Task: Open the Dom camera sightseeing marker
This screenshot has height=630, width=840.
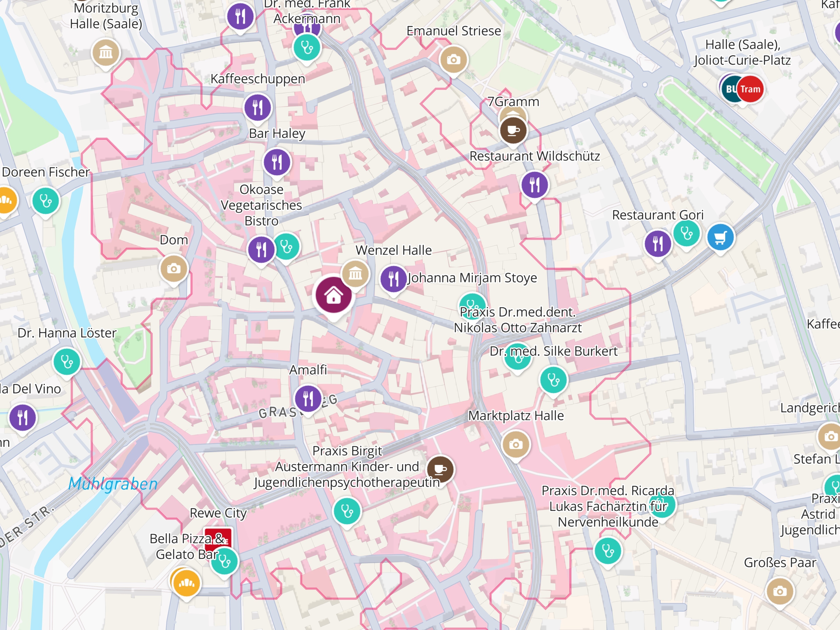Action: (173, 268)
